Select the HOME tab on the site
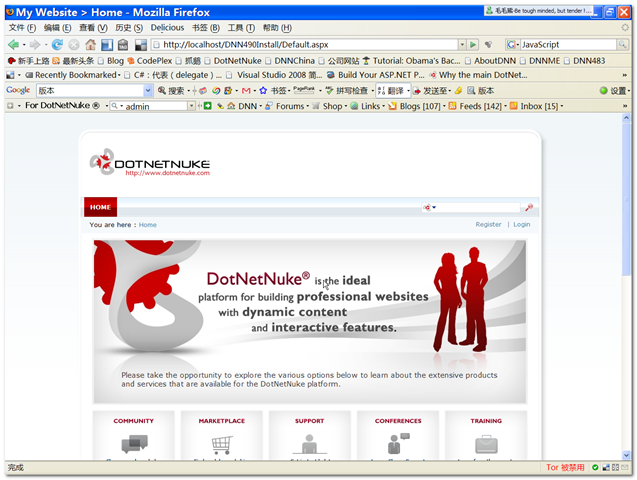Viewport: 637px width, 480px height. (x=100, y=207)
